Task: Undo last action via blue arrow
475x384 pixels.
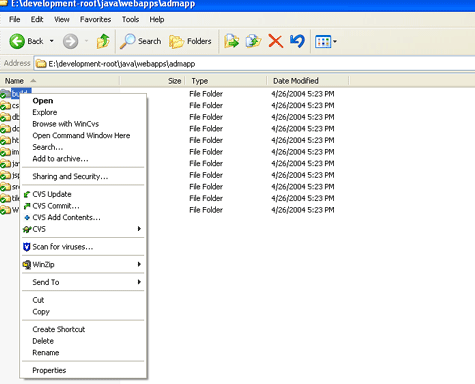Action: click(x=297, y=41)
